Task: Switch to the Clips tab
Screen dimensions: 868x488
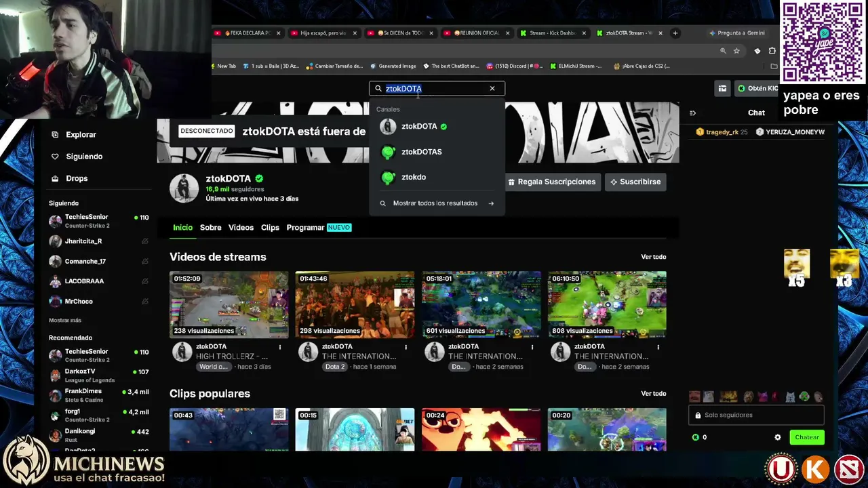Action: coord(270,228)
